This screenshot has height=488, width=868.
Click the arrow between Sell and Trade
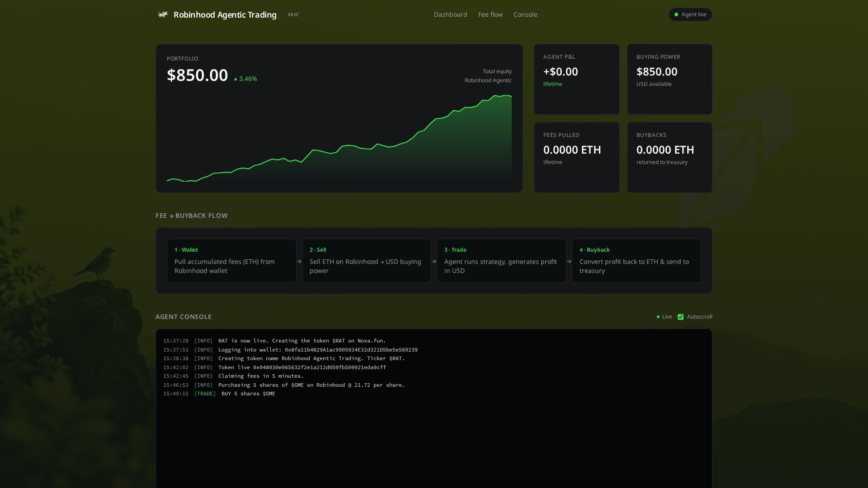pos(434,261)
